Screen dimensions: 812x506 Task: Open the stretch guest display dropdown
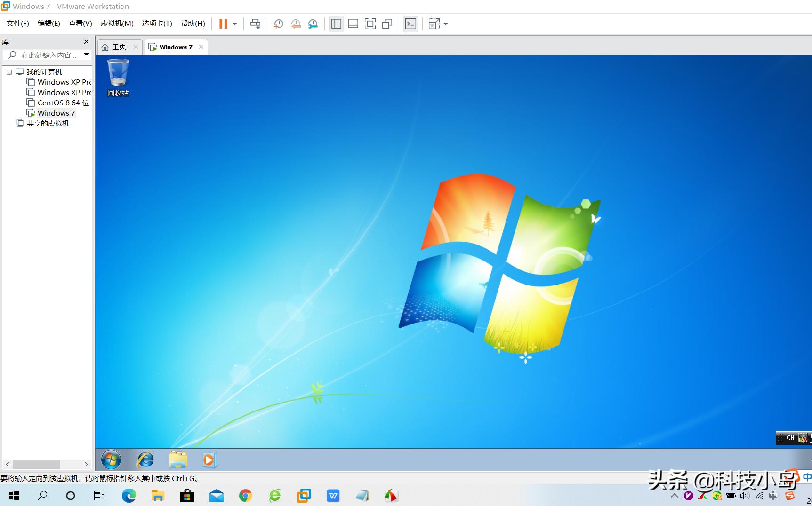coord(446,24)
